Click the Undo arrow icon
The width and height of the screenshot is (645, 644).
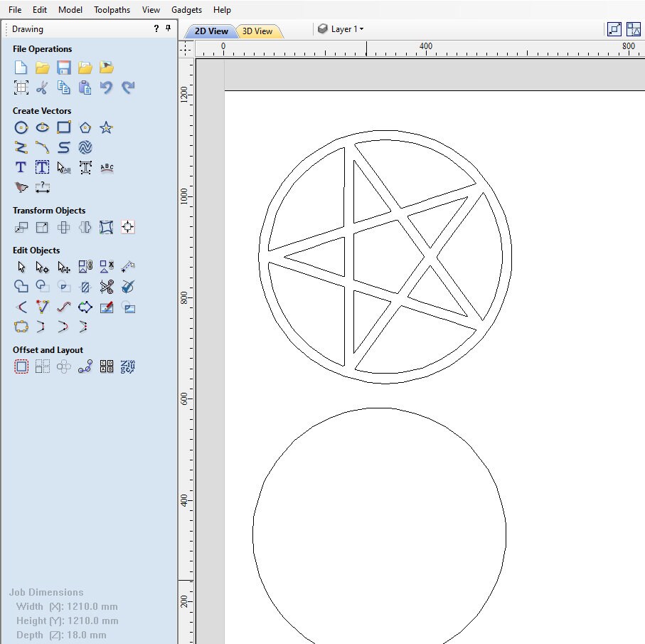(105, 88)
